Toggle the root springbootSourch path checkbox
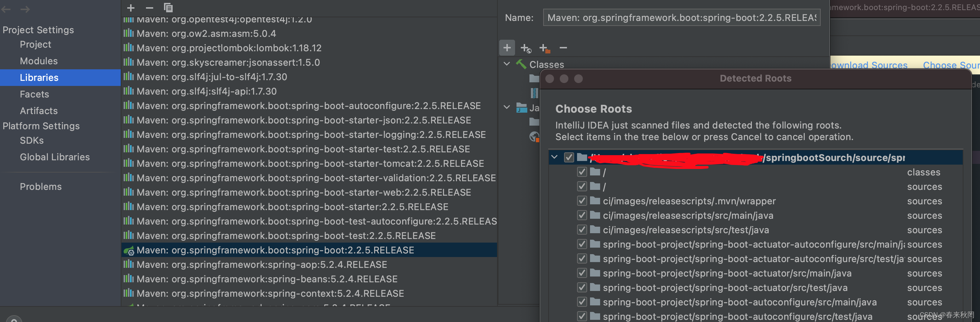 pos(569,157)
